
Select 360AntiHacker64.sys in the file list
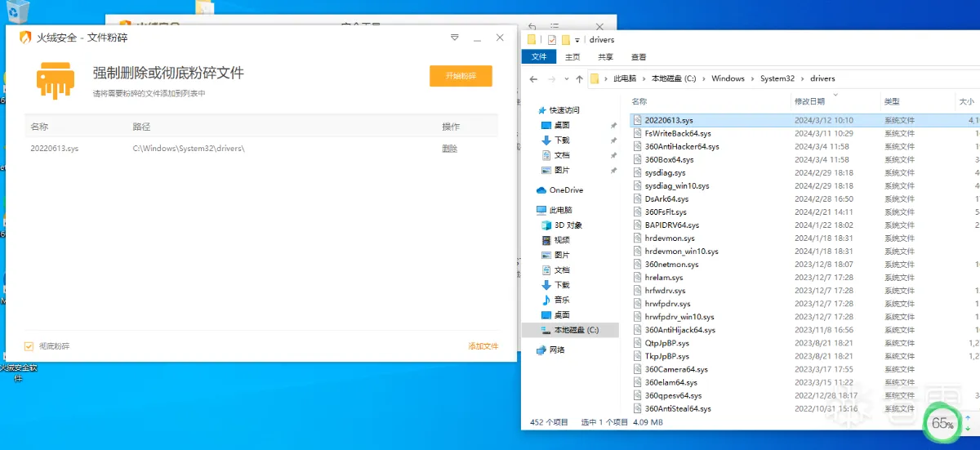click(682, 146)
